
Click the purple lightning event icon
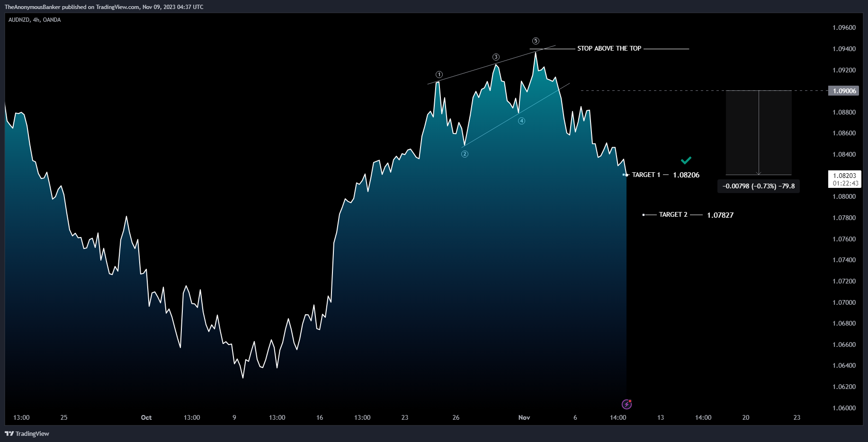click(x=626, y=404)
